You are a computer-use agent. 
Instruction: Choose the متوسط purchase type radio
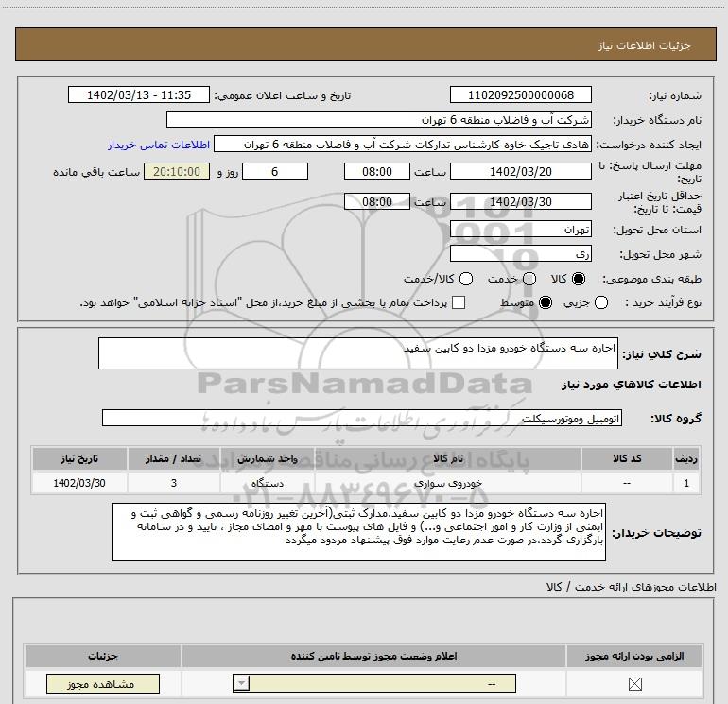[546, 302]
